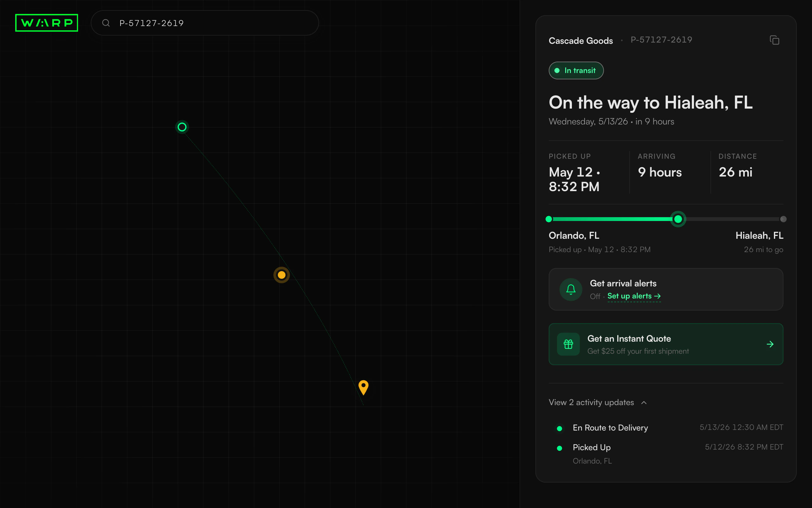
Task: Open Get an Instant Quote banner
Action: point(666,344)
